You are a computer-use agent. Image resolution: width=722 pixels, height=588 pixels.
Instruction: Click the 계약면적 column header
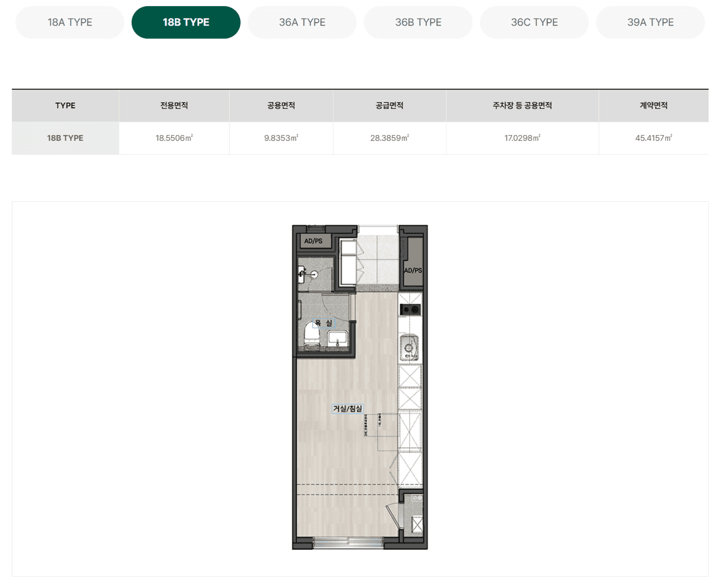[x=653, y=106]
